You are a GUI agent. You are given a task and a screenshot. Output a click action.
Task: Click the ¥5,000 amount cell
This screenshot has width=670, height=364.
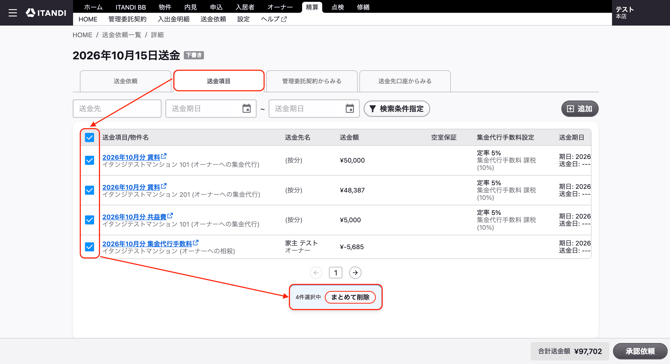coord(350,220)
